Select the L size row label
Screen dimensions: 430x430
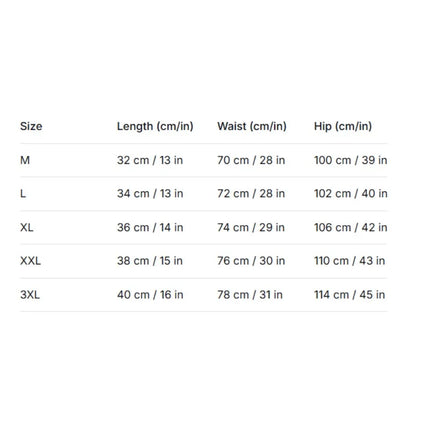click(23, 194)
